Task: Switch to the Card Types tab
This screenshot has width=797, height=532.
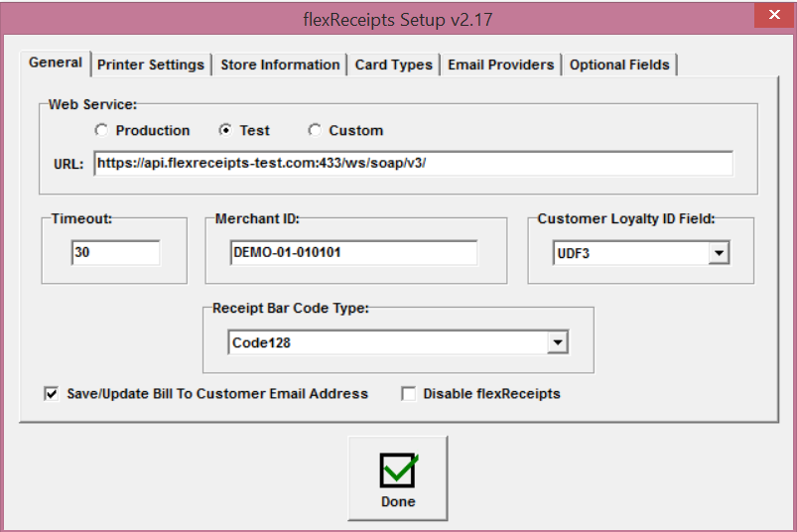Action: tap(393, 66)
